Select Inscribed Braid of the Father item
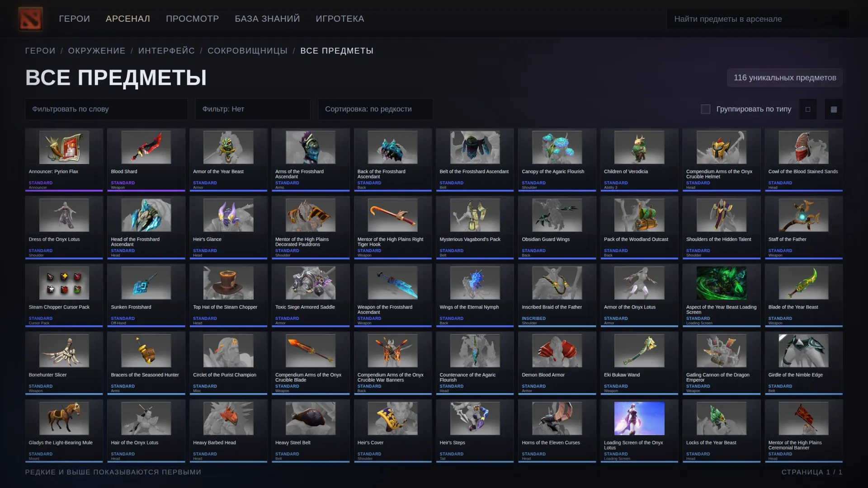868x488 pixels. click(x=557, y=295)
